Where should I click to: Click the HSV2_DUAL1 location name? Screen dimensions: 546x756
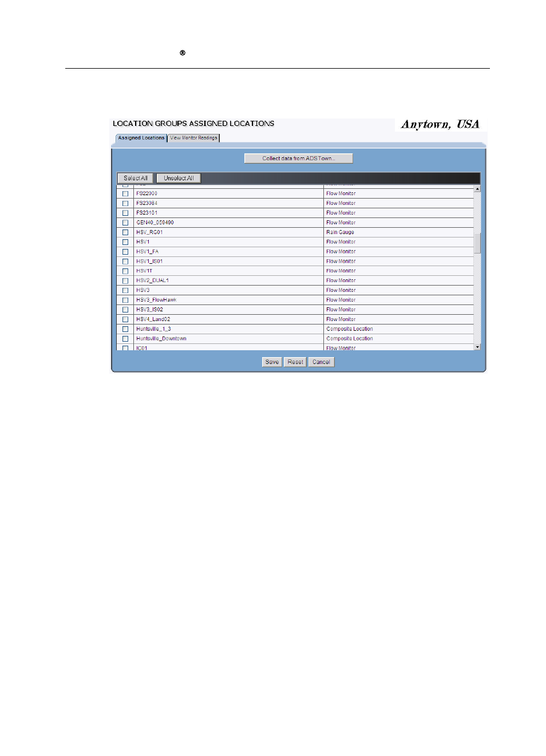152,280
